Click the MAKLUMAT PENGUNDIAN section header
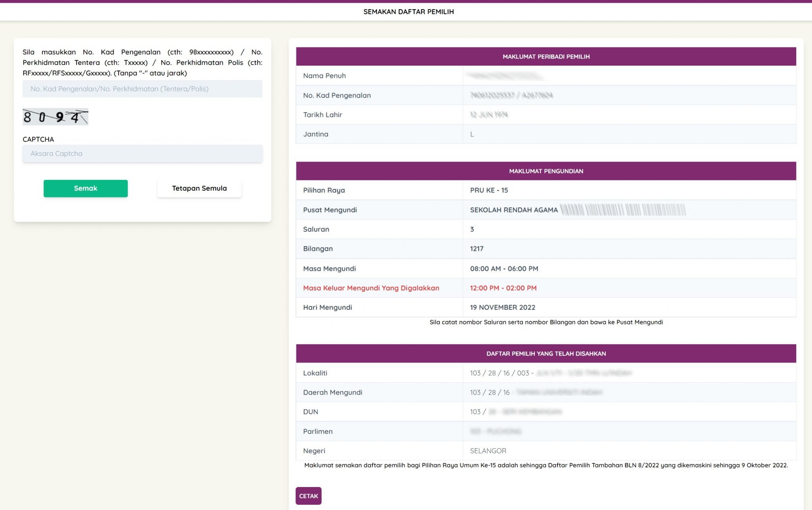The image size is (812, 510). pos(546,171)
